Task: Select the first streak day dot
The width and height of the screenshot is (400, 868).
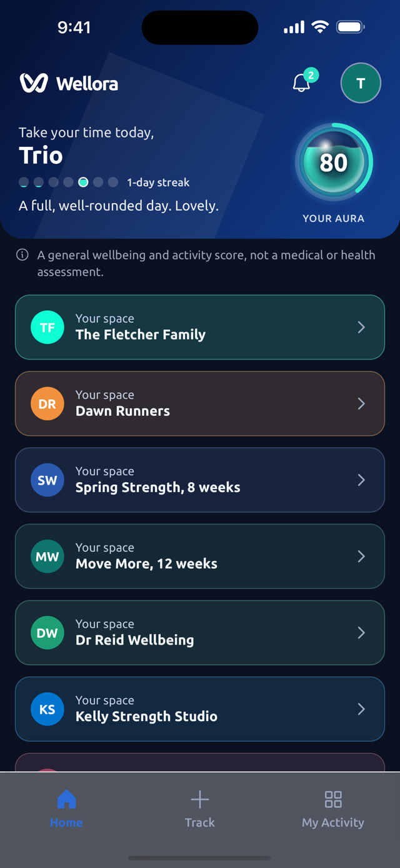Action: (x=24, y=183)
